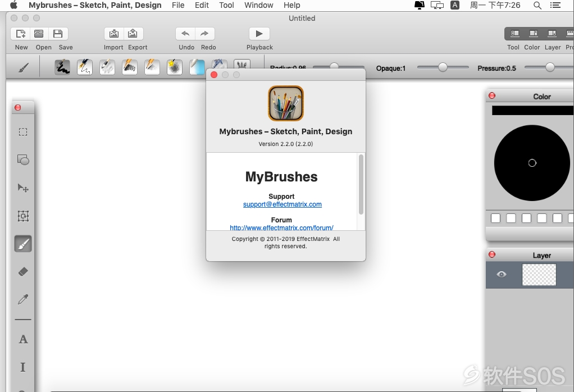Click the screen mirroring display icon

coord(437,5)
